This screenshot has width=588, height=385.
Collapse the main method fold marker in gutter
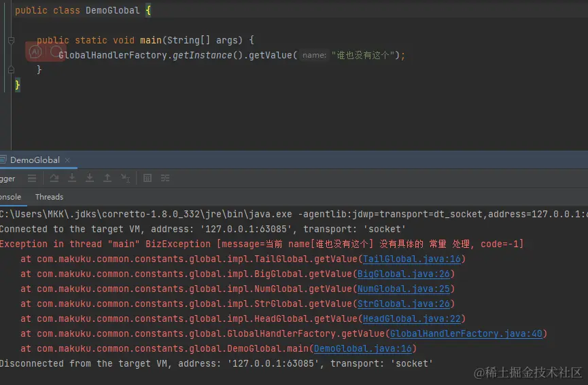(12, 41)
